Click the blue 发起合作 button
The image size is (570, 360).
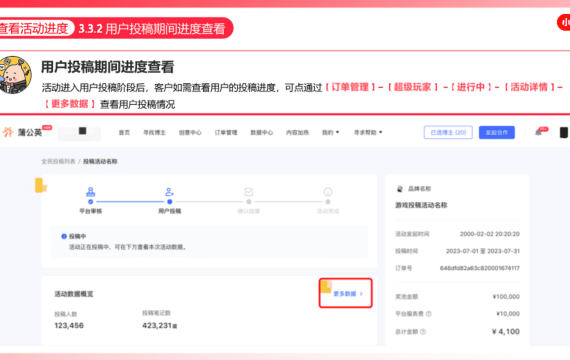[x=497, y=132]
